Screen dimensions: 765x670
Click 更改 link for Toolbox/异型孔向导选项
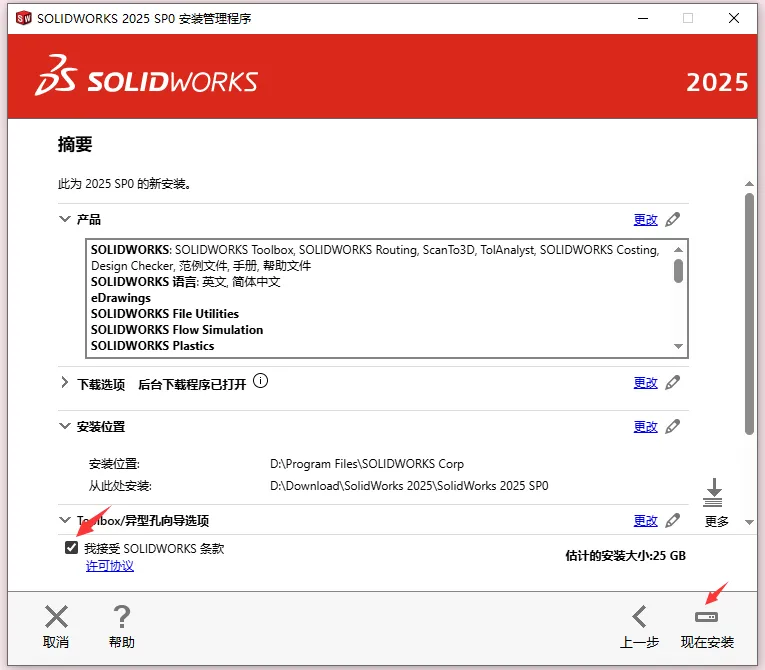[645, 521]
